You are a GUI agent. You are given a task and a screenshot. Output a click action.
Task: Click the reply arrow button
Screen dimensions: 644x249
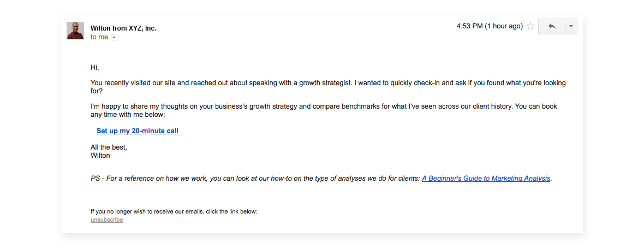(551, 26)
